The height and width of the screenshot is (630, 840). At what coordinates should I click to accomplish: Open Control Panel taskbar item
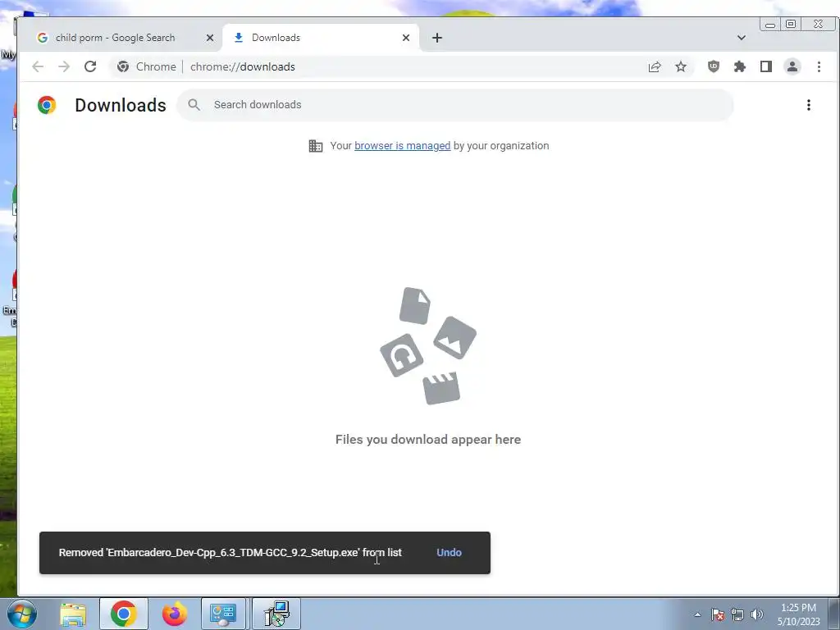pos(223,614)
